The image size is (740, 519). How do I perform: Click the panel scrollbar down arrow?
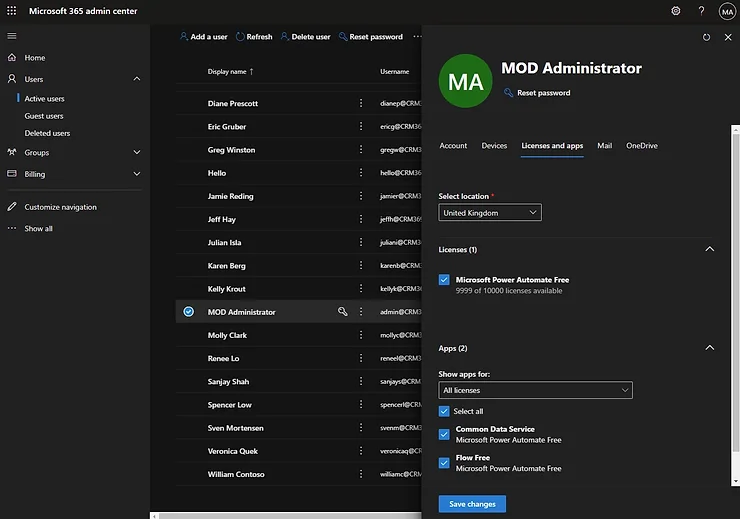(735, 481)
